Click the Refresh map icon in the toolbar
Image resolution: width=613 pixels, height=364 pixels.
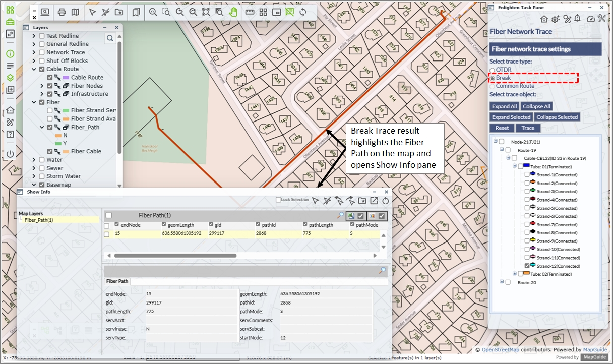tap(302, 12)
